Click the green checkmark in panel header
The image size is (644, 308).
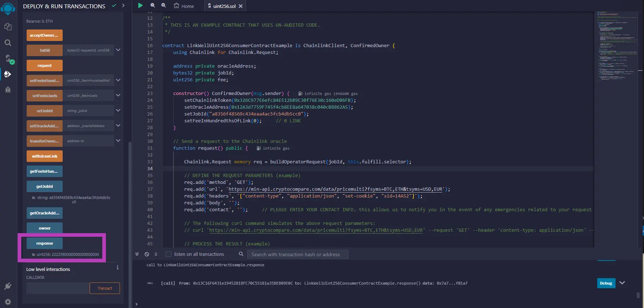114,5
